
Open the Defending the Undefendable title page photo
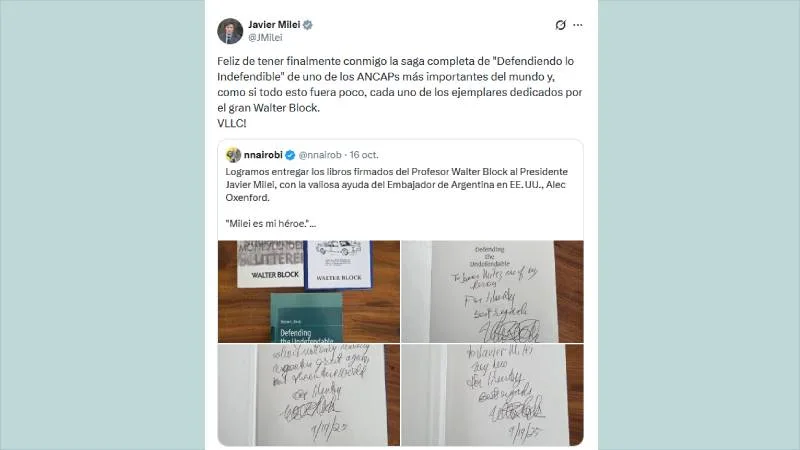pyautogui.click(x=492, y=291)
